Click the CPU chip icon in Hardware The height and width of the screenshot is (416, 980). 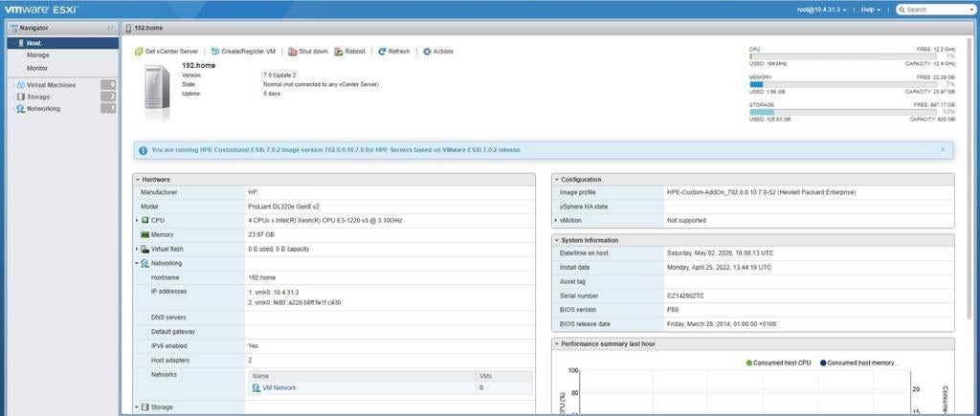(x=145, y=221)
